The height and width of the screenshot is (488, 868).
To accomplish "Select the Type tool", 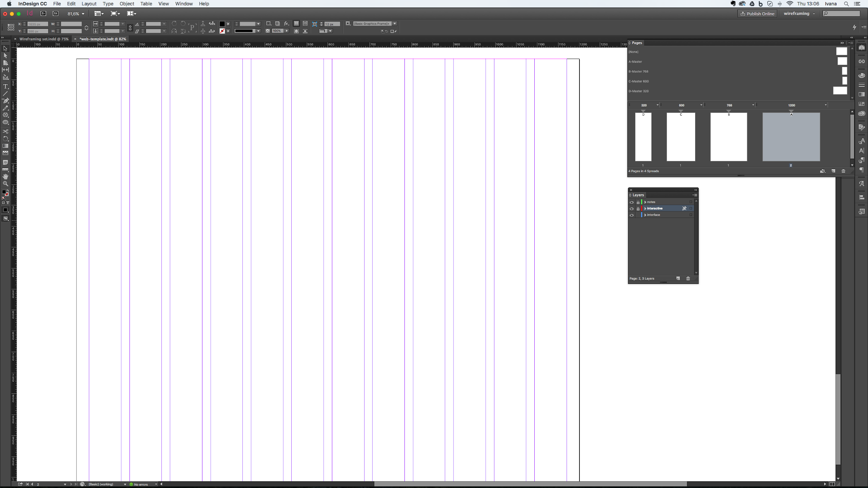I will coord(6,86).
